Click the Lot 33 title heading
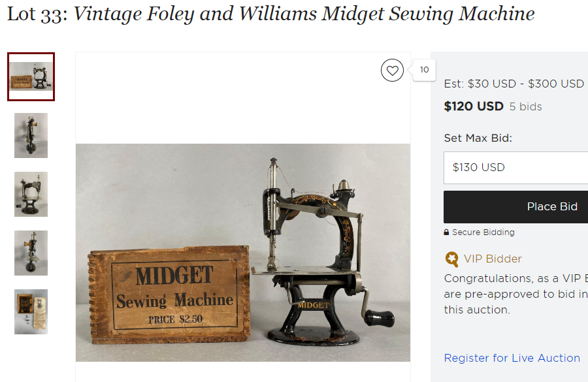This screenshot has height=382, width=588. [270, 14]
